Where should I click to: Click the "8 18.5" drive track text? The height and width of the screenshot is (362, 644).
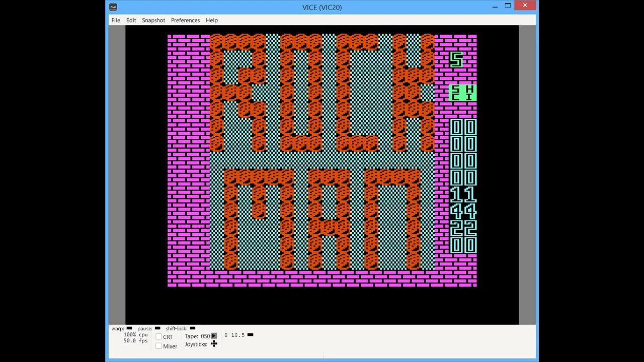click(x=234, y=335)
